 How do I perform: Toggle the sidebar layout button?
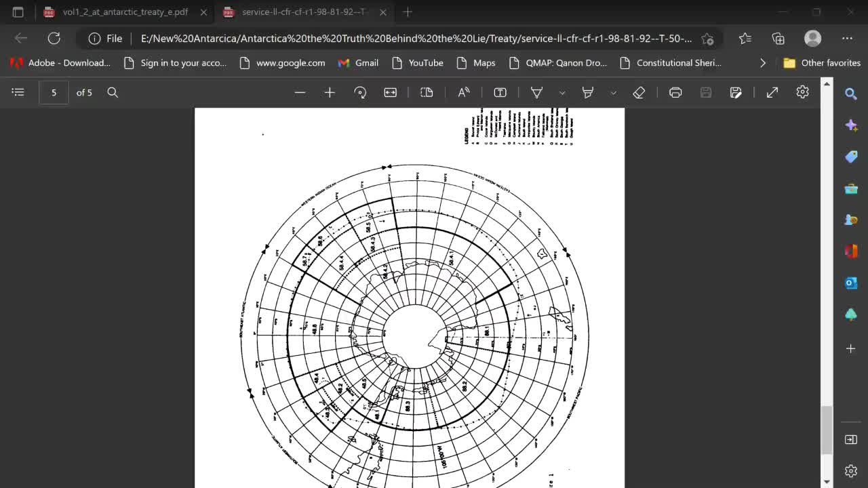(x=851, y=440)
